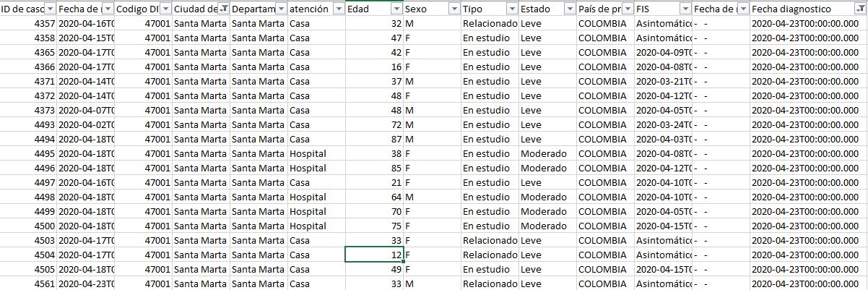Image resolution: width=868 pixels, height=290 pixels.
Task: Open the active filter on Ciudad column
Action: [x=222, y=9]
